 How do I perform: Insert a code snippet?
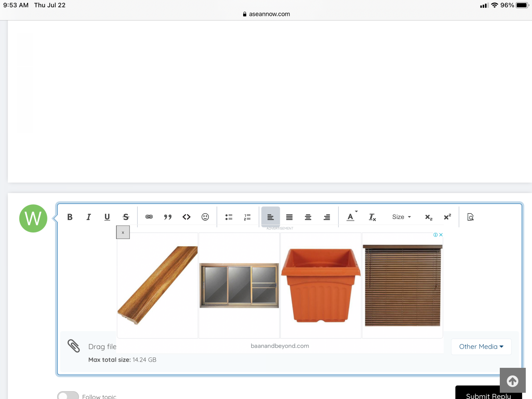pyautogui.click(x=186, y=217)
